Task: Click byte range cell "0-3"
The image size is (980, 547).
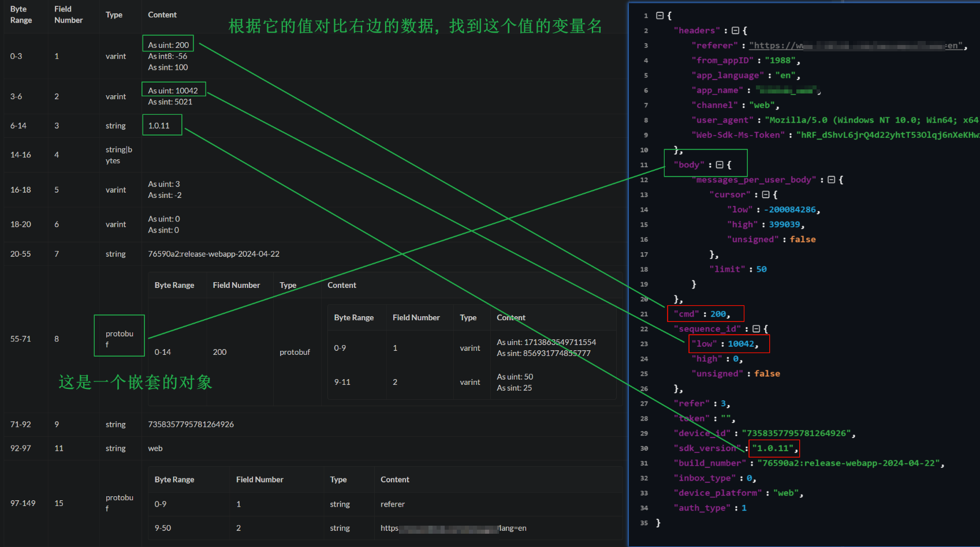Action: [16, 56]
